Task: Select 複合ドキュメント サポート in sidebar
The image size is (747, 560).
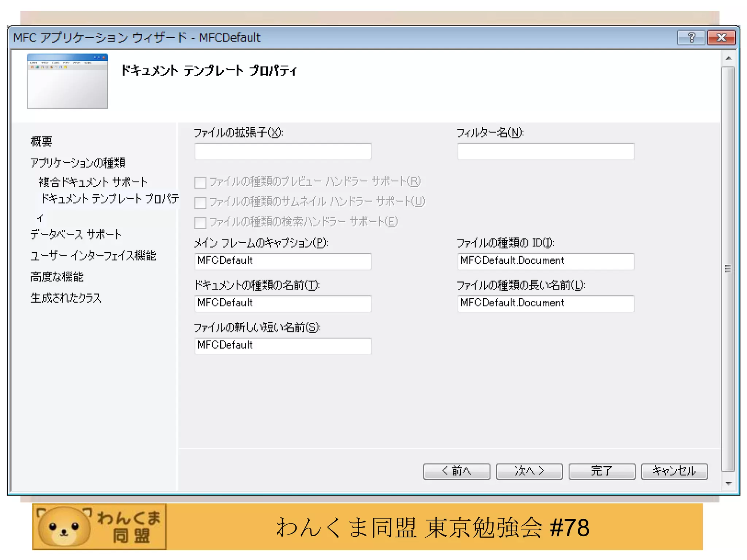Action: [x=93, y=182]
